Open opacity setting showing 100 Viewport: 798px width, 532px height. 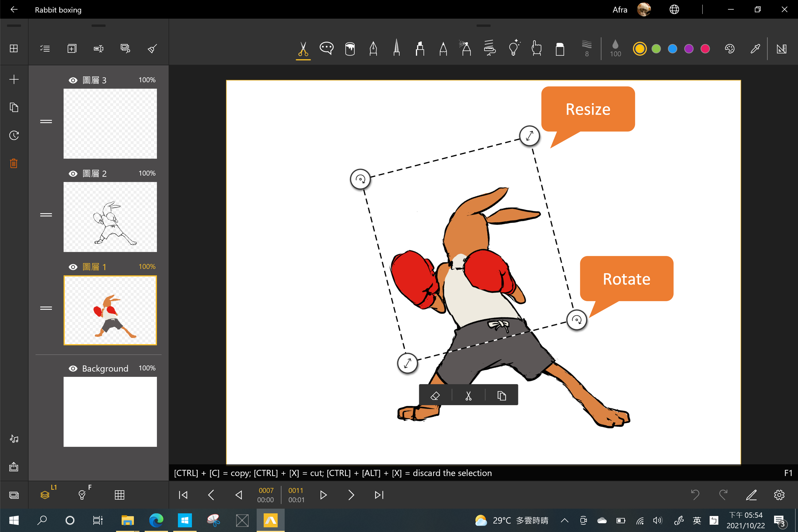[x=615, y=49]
